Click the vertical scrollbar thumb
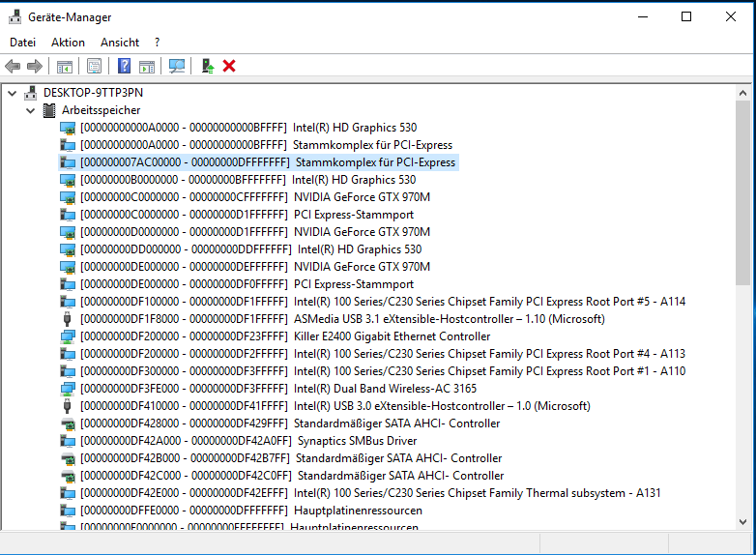The height and width of the screenshot is (555, 756). 742,192
